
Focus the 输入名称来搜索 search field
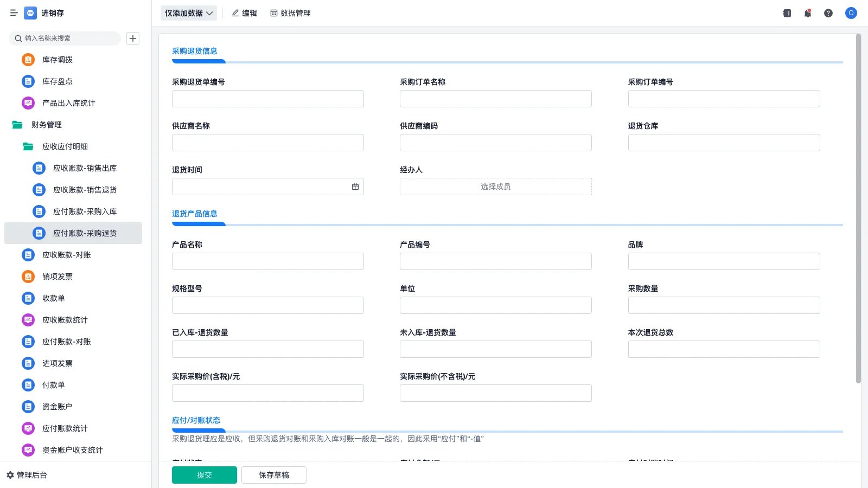65,38
